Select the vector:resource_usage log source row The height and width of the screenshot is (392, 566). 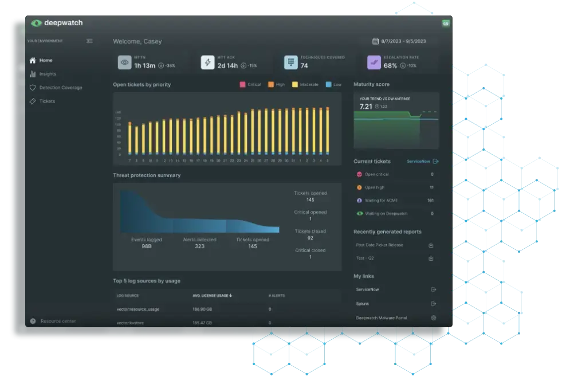(x=227, y=309)
